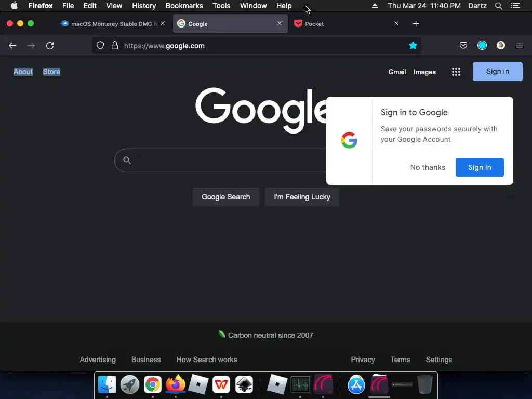The width and height of the screenshot is (532, 399).
Task: Click Firefox icon in the Dock
Action: coord(176,384)
